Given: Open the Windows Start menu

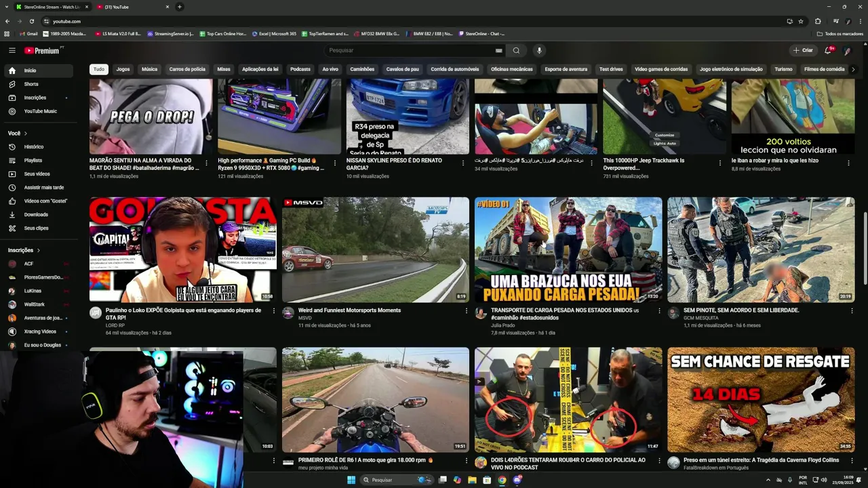Looking at the screenshot, I should 351,480.
